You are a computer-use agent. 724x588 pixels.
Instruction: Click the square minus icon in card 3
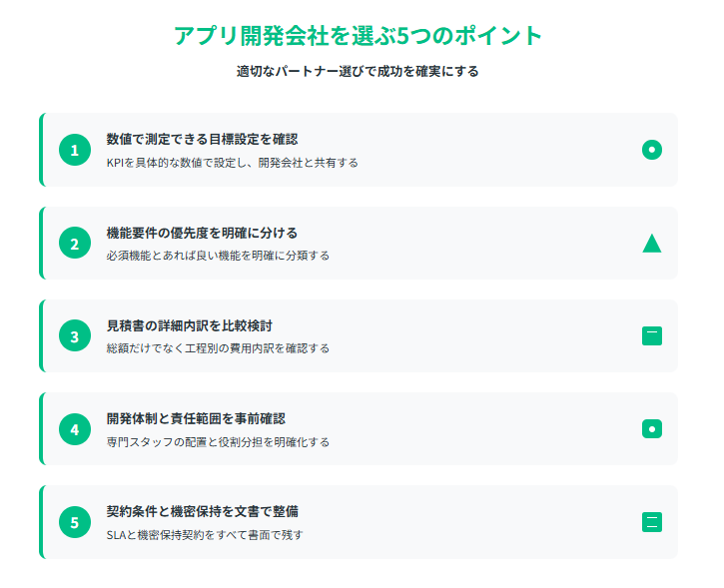coord(652,336)
